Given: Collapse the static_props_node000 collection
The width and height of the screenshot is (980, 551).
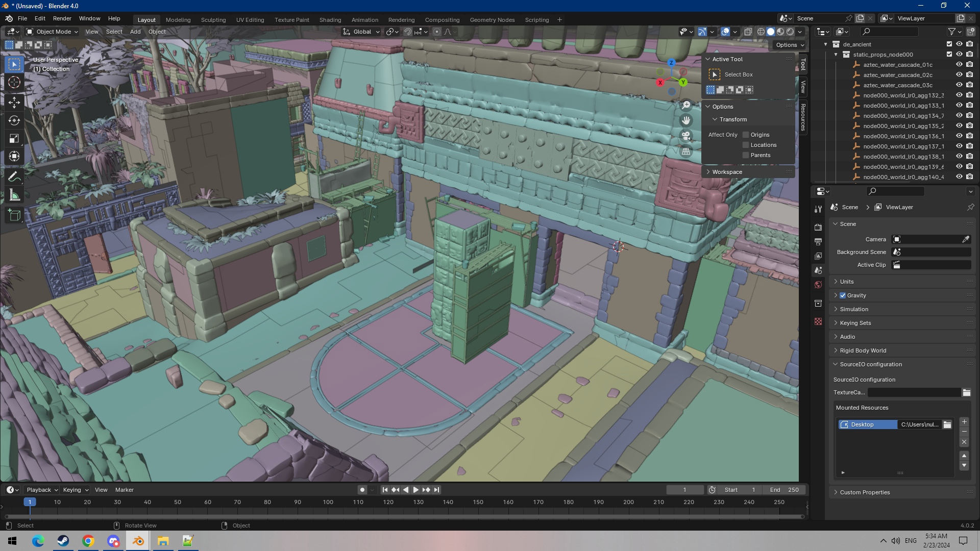Looking at the screenshot, I should [836, 55].
